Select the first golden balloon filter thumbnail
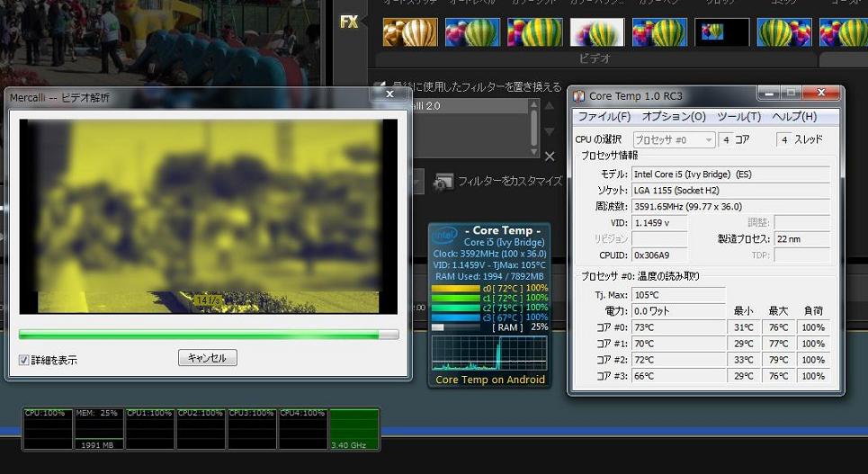 click(410, 32)
